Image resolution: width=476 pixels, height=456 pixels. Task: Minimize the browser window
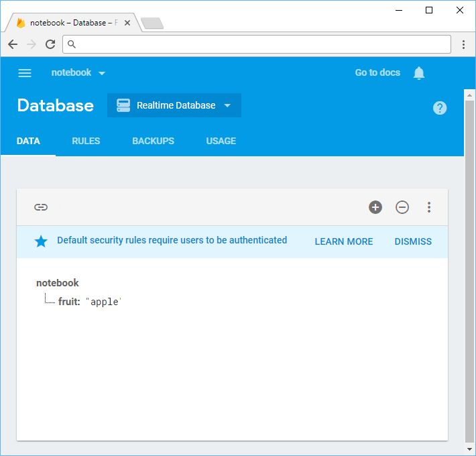click(x=399, y=10)
